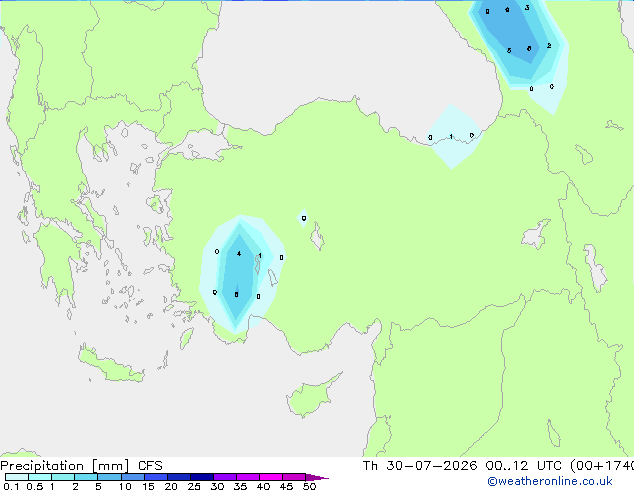Pick the 1–2 mm legend color box

[x=63, y=477]
